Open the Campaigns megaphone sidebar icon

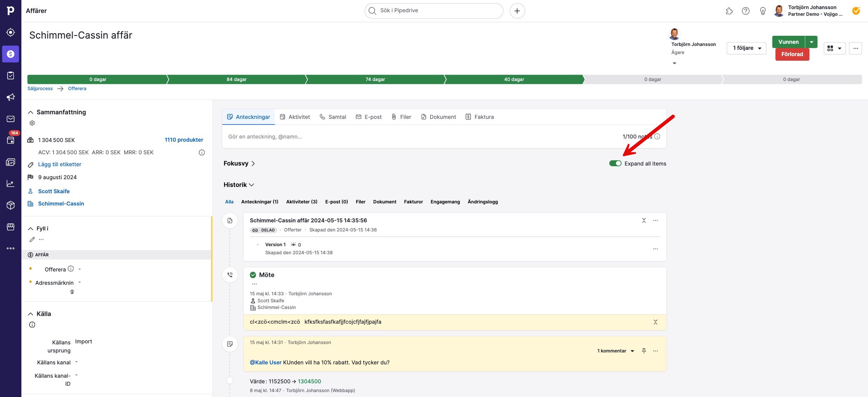pos(11,97)
